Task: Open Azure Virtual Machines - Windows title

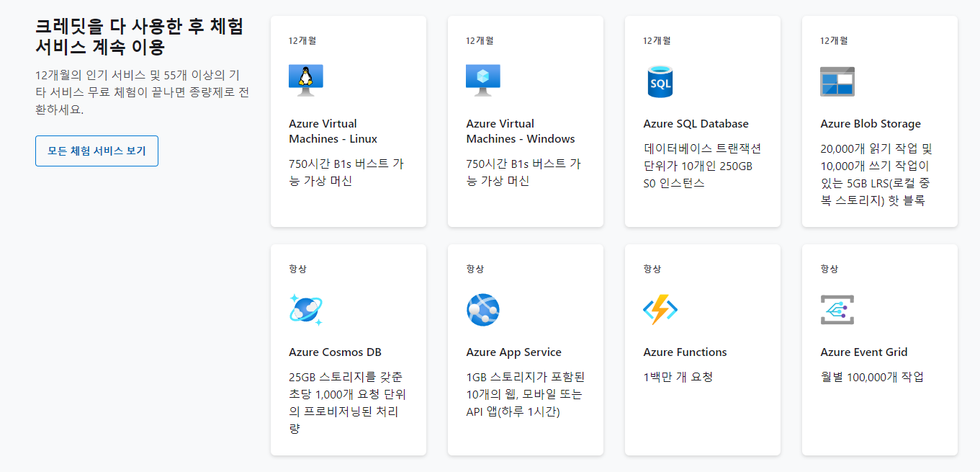Action: (521, 131)
